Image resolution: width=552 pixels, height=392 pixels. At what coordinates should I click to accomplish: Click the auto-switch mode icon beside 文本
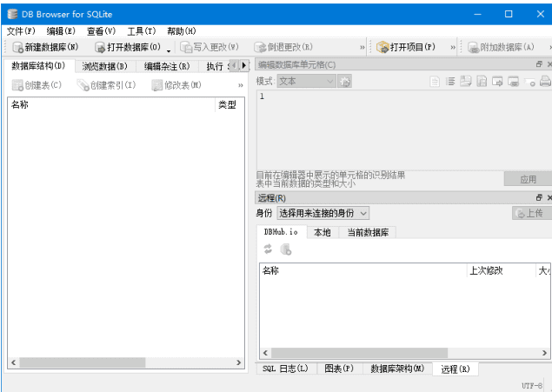tap(344, 82)
